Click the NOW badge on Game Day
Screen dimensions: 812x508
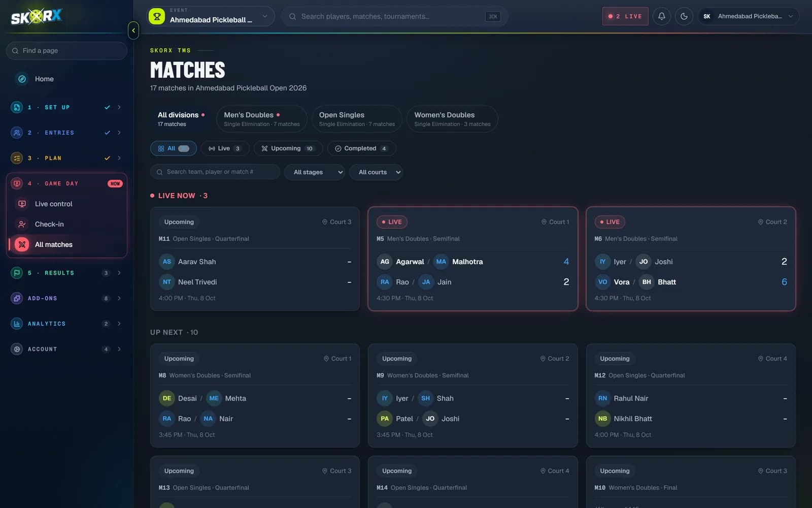115,183
